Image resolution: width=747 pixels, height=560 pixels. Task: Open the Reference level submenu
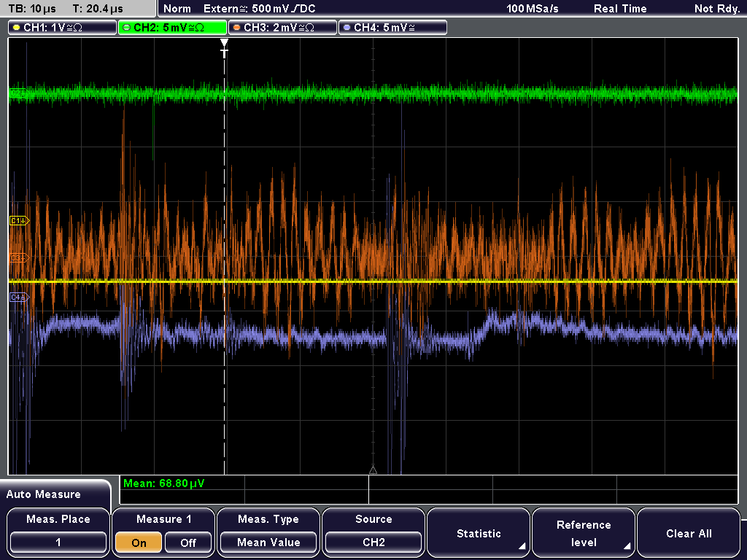584,533
